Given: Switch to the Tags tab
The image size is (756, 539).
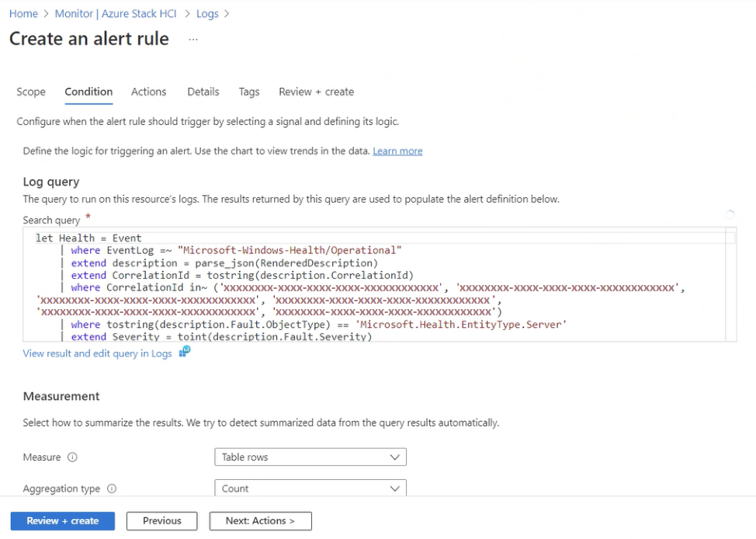Looking at the screenshot, I should [249, 92].
